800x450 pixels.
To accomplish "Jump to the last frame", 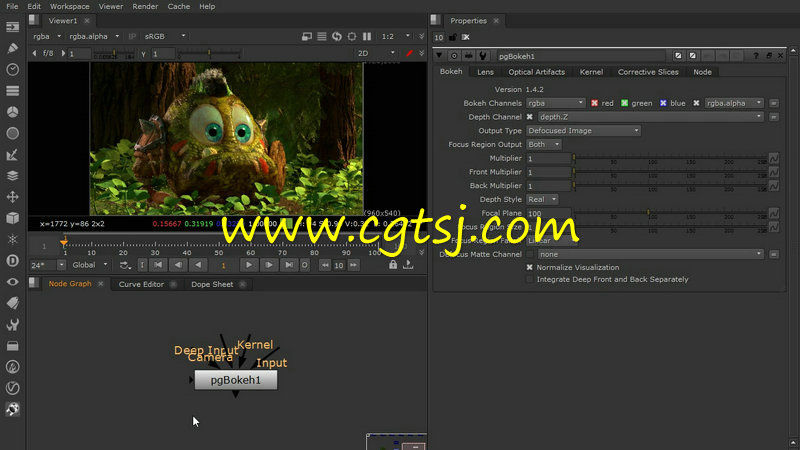I will click(x=289, y=265).
